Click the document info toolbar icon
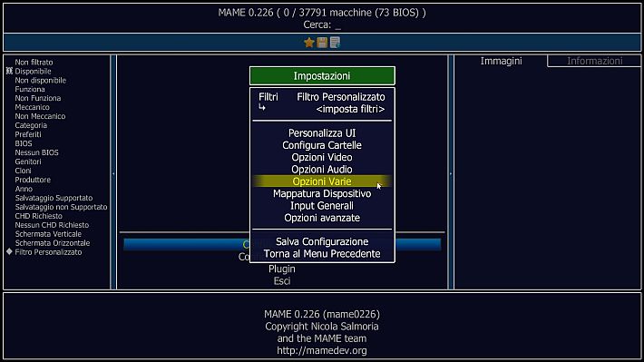The height and width of the screenshot is (362, 644). point(335,43)
